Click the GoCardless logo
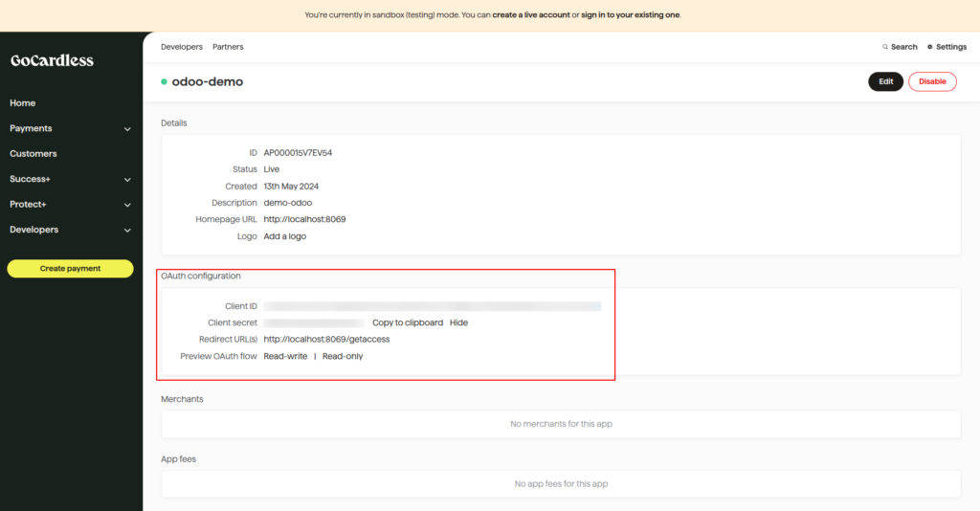Screen dimensions: 980x511 click(52, 60)
